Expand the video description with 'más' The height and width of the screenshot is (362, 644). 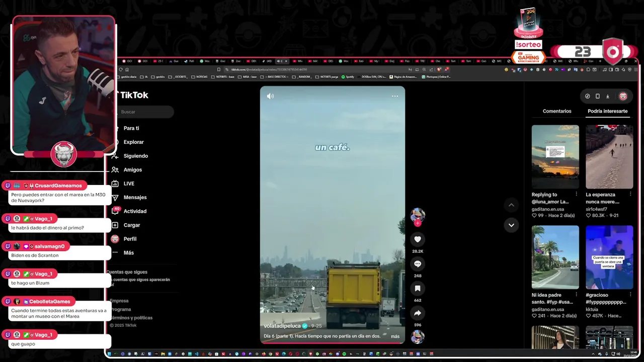tap(395, 336)
